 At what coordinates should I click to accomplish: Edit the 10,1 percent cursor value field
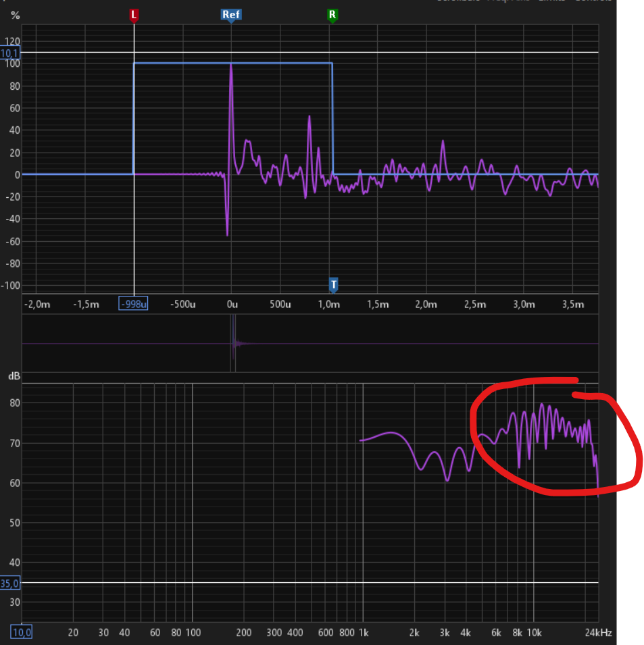10,53
